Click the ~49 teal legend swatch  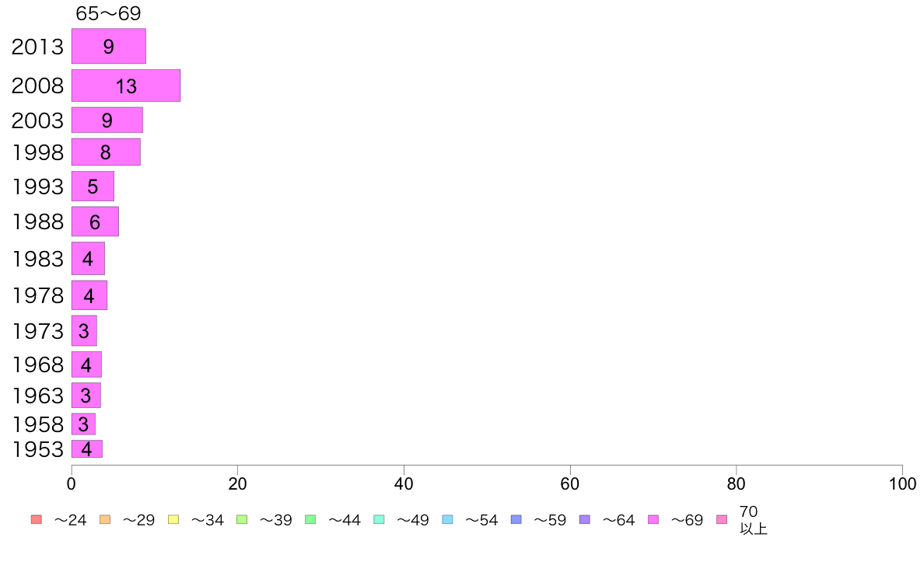point(379,520)
